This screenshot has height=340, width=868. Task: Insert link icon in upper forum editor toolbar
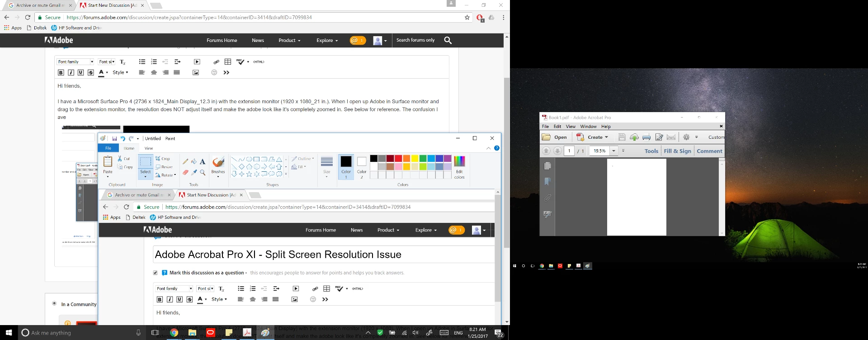click(216, 62)
